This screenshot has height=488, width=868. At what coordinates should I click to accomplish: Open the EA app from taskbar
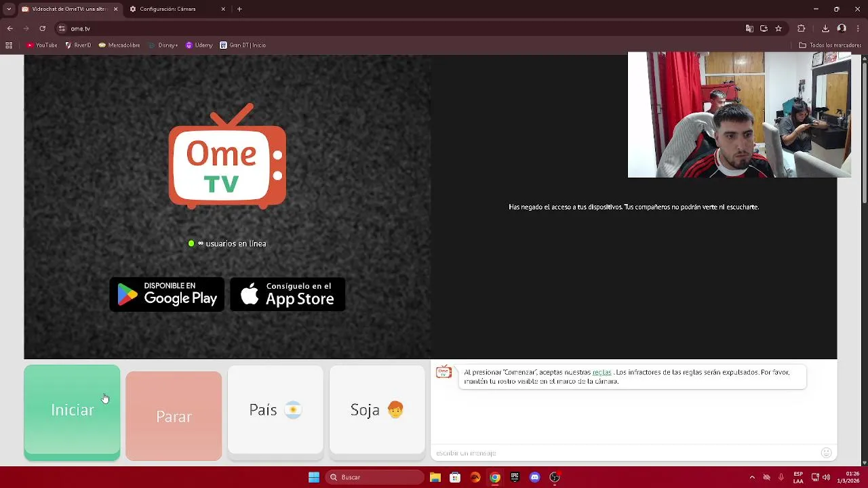pyautogui.click(x=475, y=477)
